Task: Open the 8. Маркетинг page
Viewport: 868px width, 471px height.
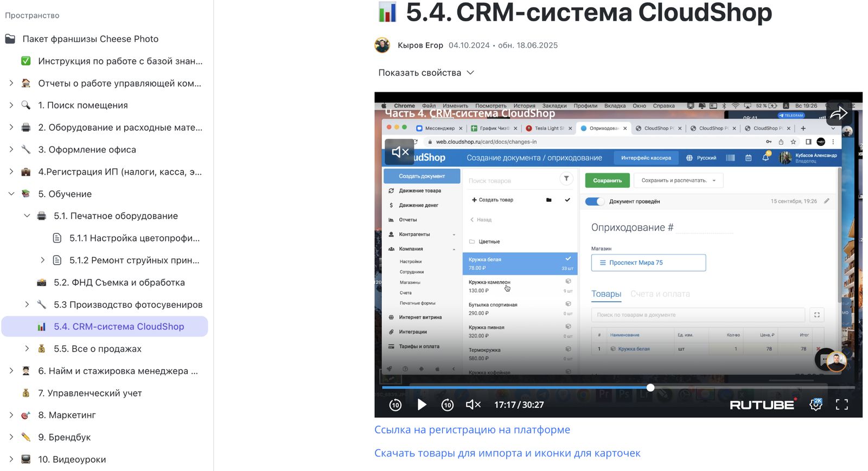Action: pyautogui.click(x=67, y=415)
